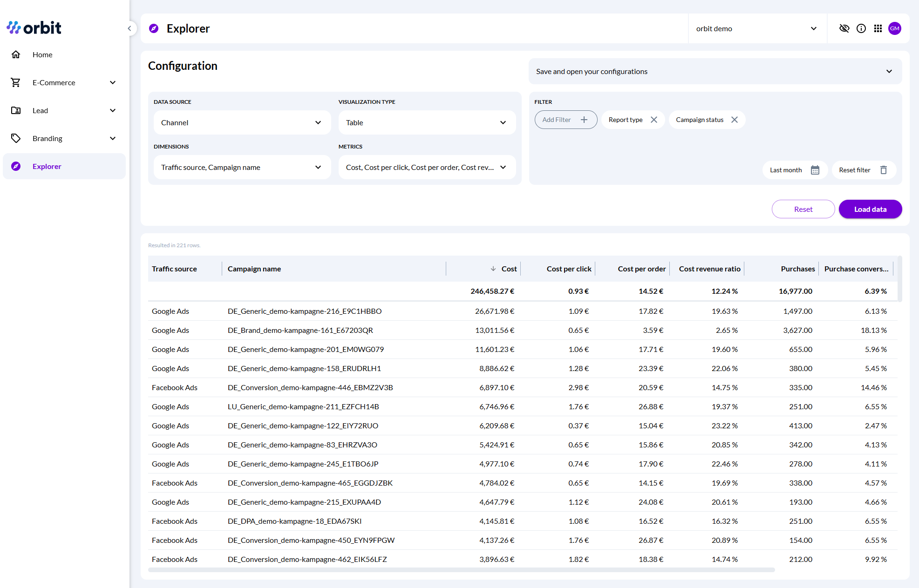This screenshot has width=919, height=588.
Task: Select Explorer menu item
Action: tap(64, 166)
